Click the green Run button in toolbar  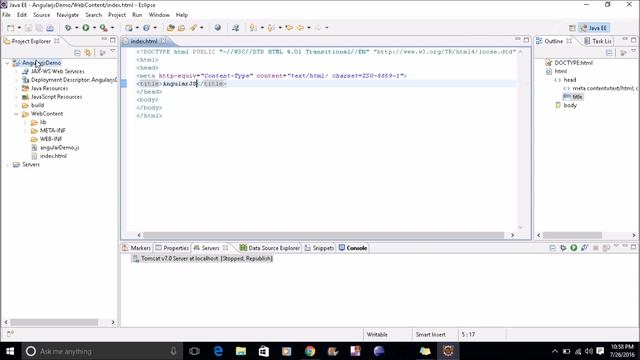(x=86, y=28)
